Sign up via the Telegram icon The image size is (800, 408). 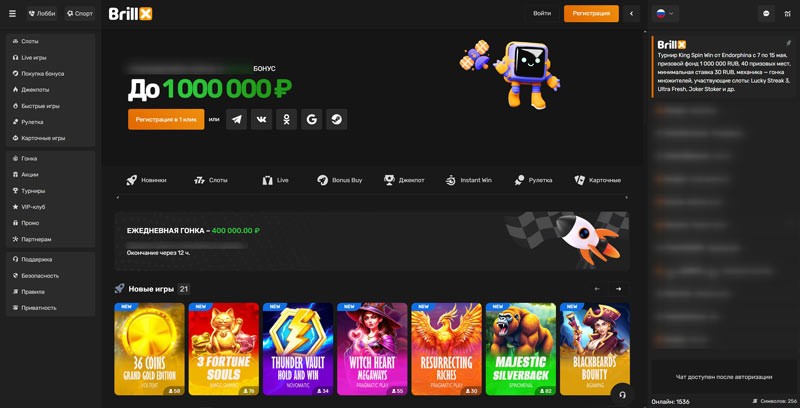(x=236, y=119)
